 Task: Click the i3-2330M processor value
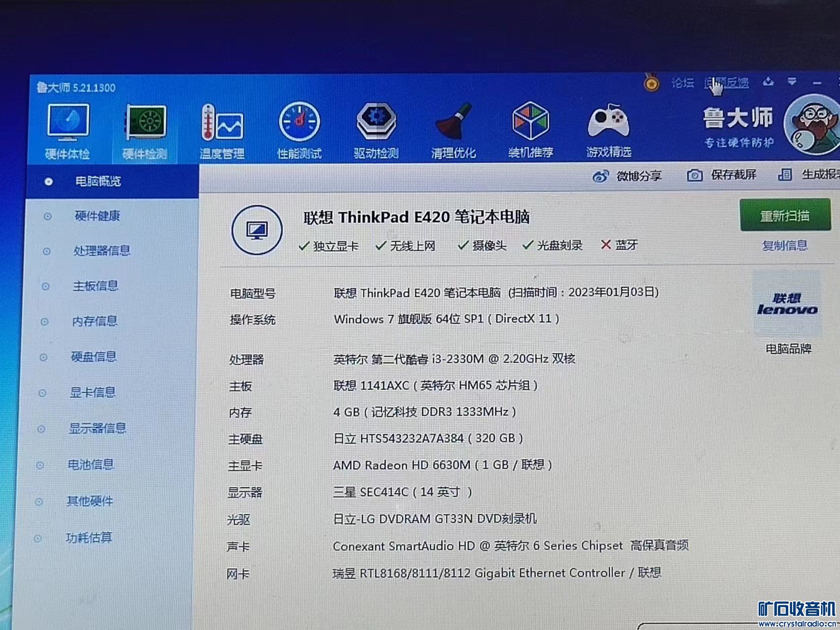coord(454,359)
